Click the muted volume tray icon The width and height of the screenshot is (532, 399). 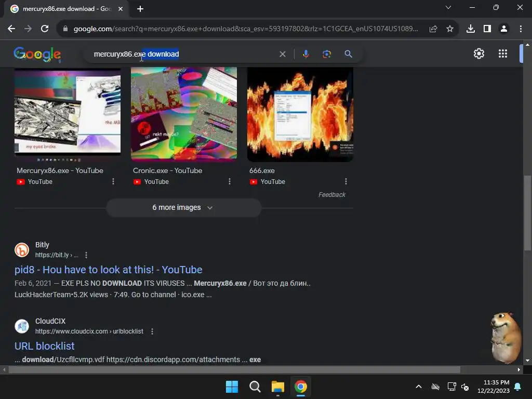click(465, 387)
